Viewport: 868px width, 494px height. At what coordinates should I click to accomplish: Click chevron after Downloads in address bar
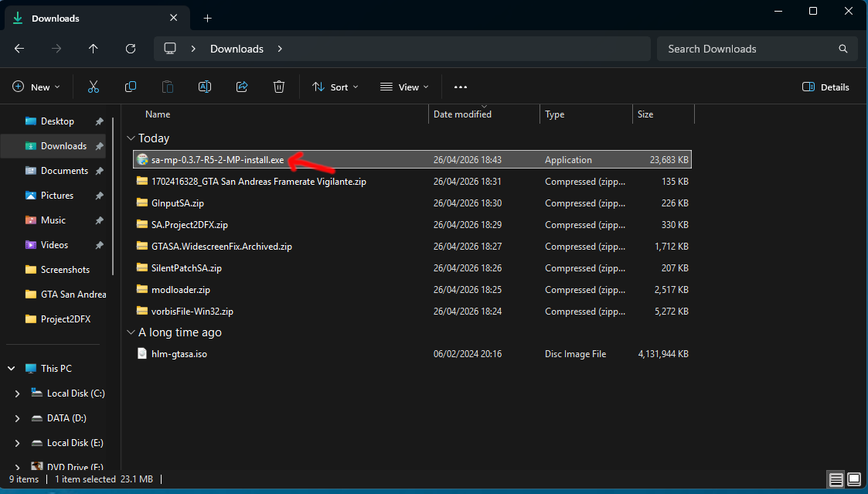pyautogui.click(x=280, y=49)
